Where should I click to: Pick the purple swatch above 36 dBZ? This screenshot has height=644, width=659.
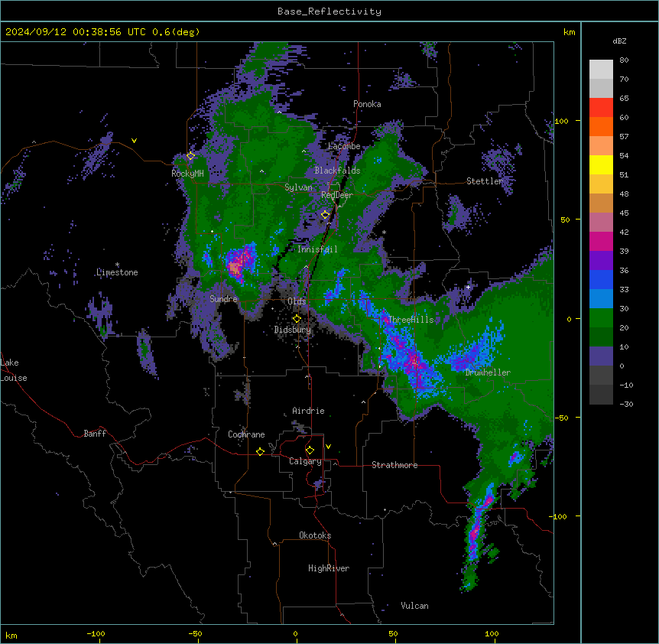pyautogui.click(x=601, y=261)
